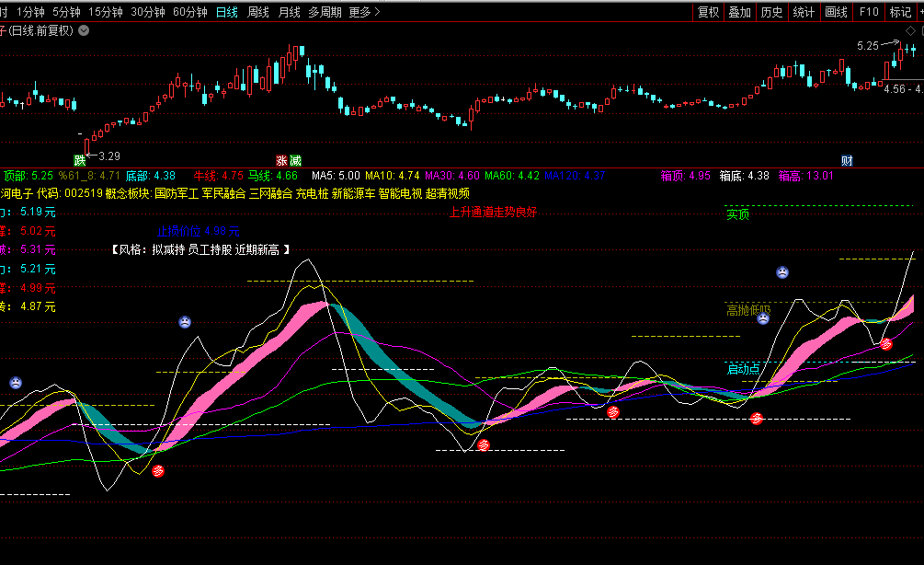924x565 pixels.
Task: Click the red 多 signal at 启动点
Action: (757, 419)
